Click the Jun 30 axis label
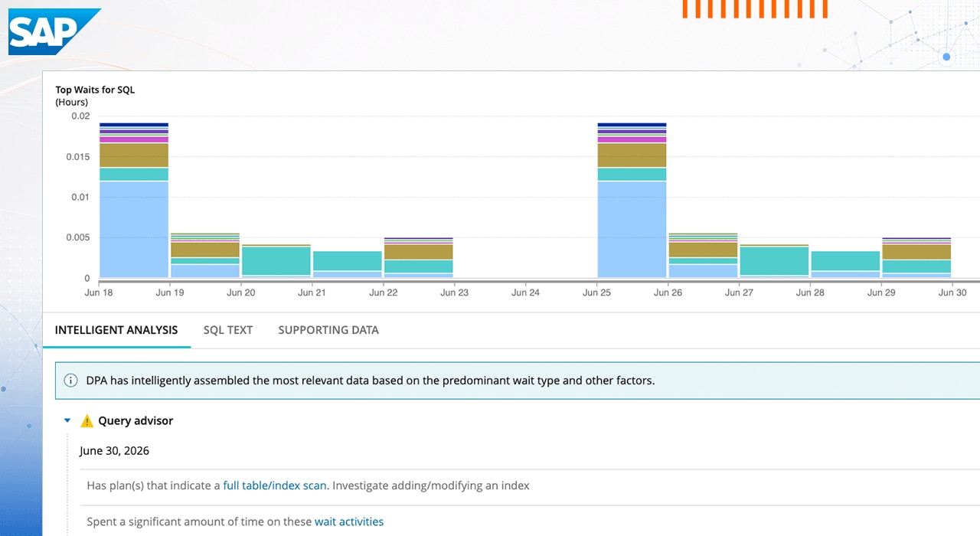Image resolution: width=980 pixels, height=536 pixels. pyautogui.click(x=952, y=293)
